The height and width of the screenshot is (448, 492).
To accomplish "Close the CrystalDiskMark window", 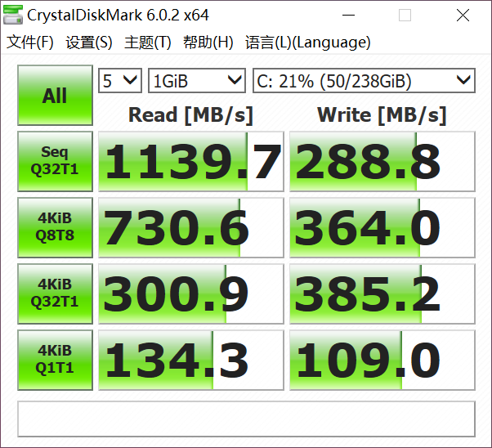I will click(463, 16).
